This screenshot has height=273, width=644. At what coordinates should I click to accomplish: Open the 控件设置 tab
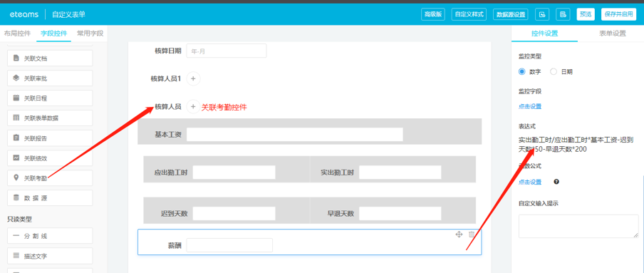pos(544,34)
